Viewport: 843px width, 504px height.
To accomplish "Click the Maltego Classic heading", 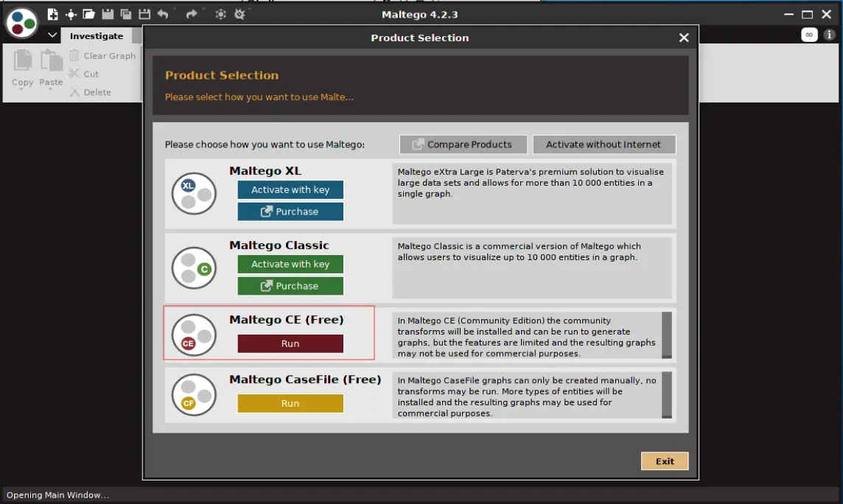I will pos(279,245).
